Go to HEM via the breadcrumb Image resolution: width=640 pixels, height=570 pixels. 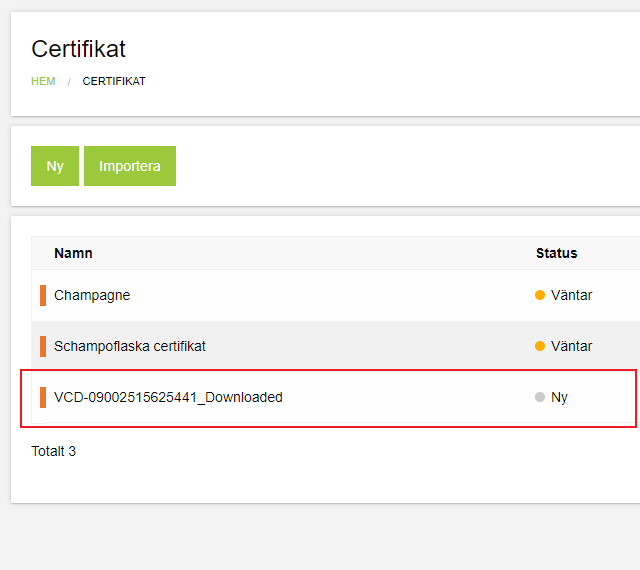[43, 81]
